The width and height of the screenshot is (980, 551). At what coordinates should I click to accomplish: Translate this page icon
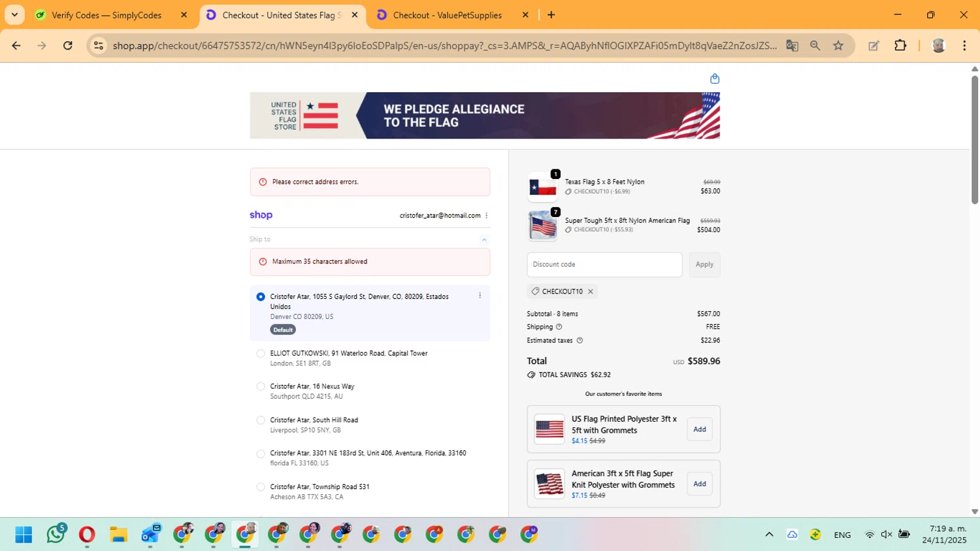click(792, 46)
